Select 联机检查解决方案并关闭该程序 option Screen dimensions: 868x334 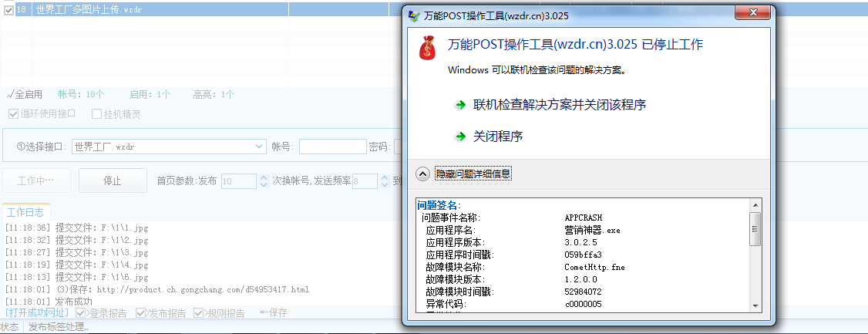559,105
